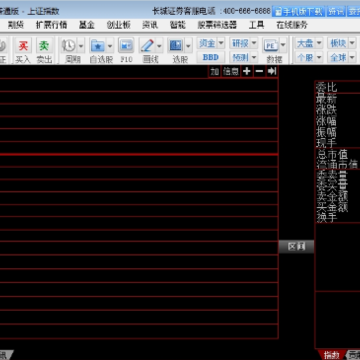Click the 手机版下载 mobile download button
The image size is (360, 360).
pos(299,11)
